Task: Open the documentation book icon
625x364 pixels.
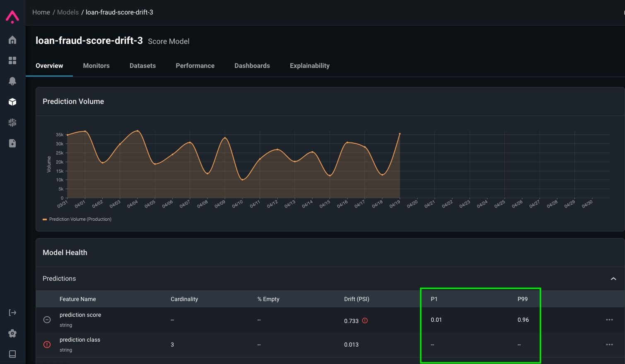Action: (x=12, y=354)
